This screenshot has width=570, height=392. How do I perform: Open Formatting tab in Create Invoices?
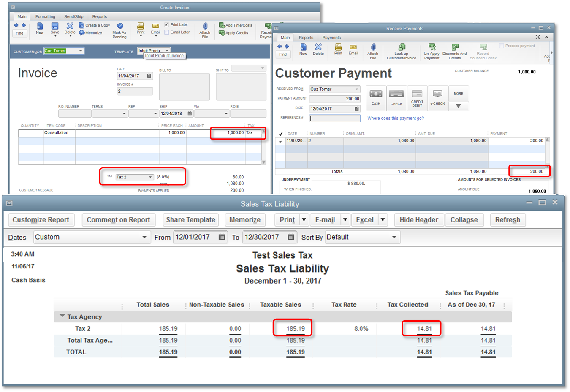click(x=45, y=17)
